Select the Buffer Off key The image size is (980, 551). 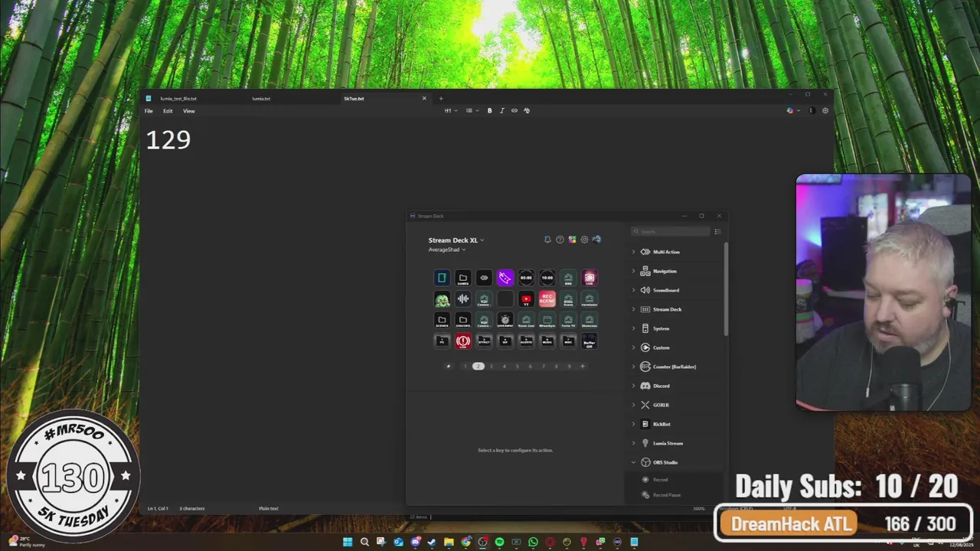point(589,341)
